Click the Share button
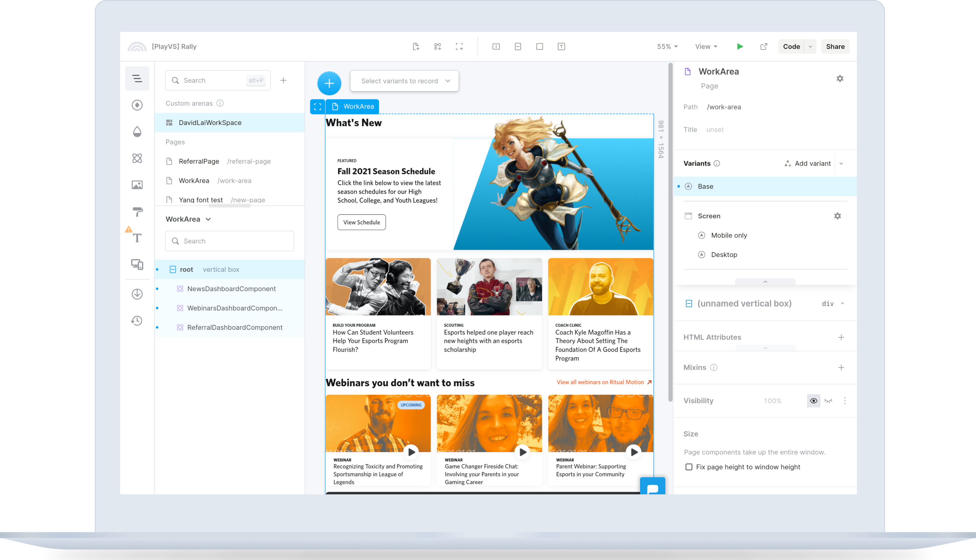 835,46
